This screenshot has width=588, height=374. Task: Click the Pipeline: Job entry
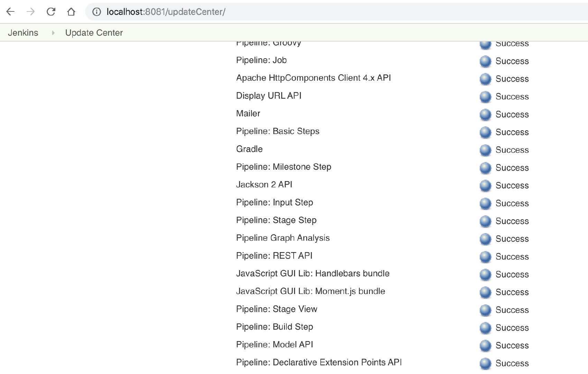point(261,60)
